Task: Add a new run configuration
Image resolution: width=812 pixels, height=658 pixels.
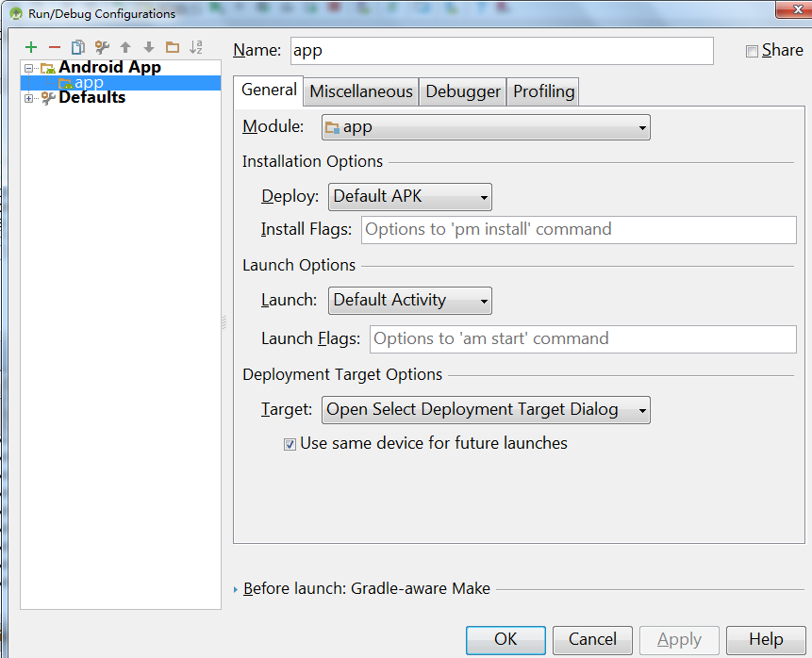Action: [x=29, y=45]
